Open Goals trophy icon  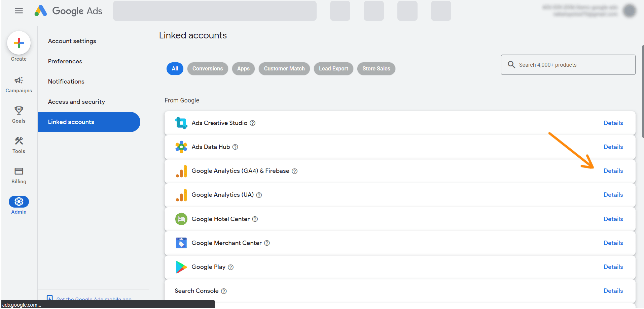coord(19,110)
